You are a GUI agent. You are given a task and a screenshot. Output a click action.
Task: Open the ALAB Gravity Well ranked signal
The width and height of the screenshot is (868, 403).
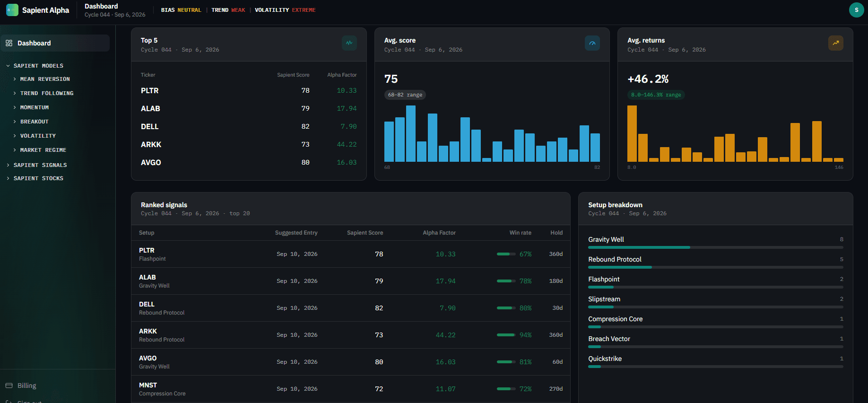(x=351, y=281)
